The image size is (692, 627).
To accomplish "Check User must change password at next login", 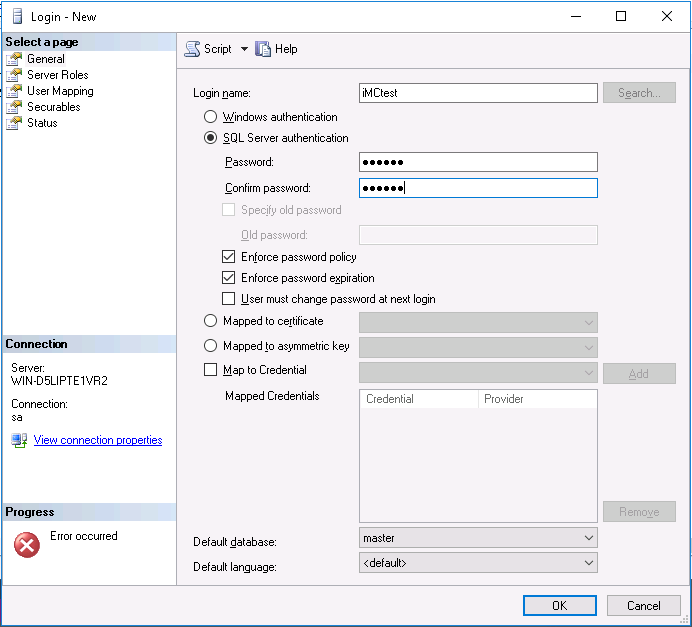I will pyautogui.click(x=229, y=299).
